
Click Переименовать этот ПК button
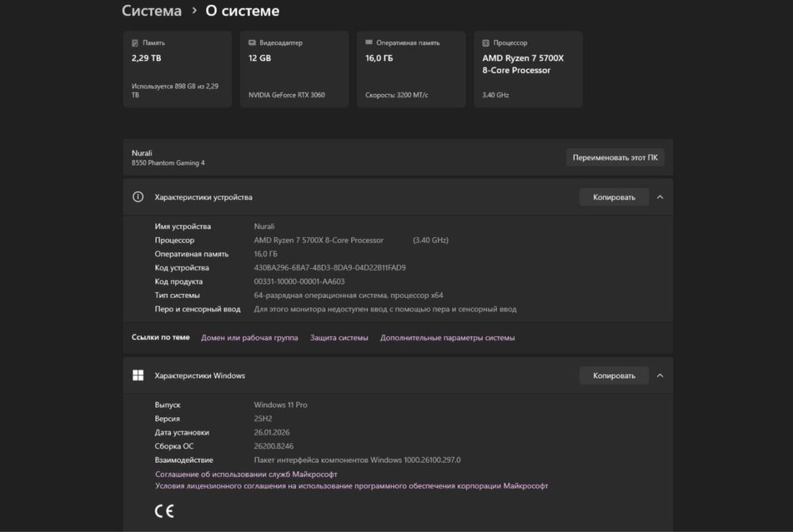[x=615, y=158]
